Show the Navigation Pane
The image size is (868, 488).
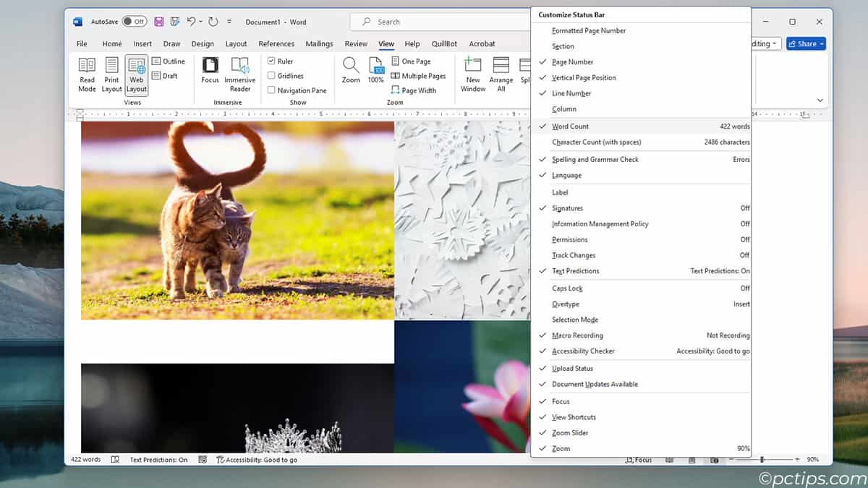298,90
